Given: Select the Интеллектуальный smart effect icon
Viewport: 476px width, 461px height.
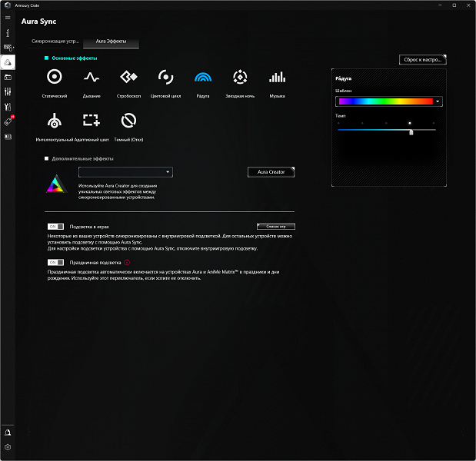Looking at the screenshot, I should pos(55,121).
